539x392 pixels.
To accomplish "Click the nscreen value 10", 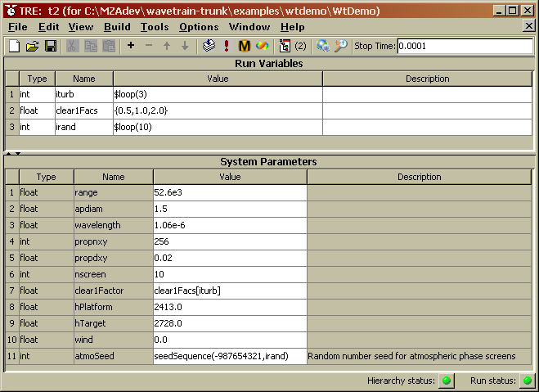I will (230, 274).
